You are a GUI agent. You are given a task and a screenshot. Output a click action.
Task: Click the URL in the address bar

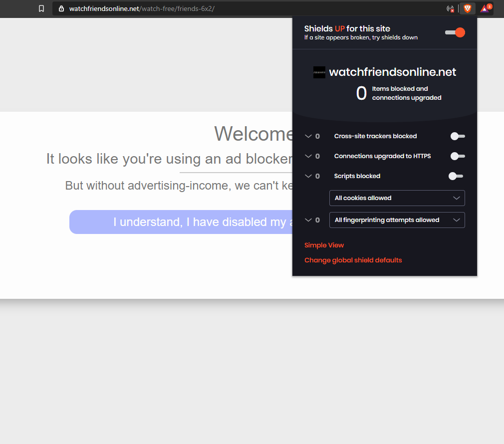(x=142, y=8)
